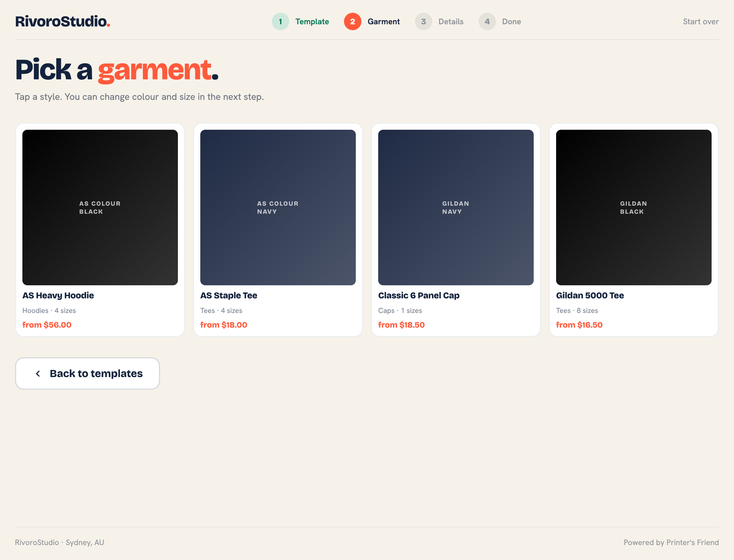Go to step 1 Template
This screenshot has width=734, height=560.
[x=300, y=22]
